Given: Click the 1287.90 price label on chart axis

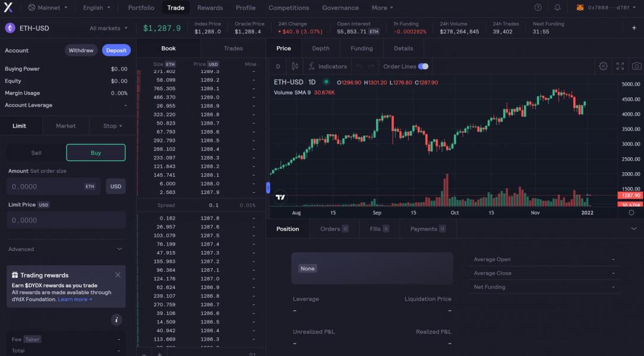Looking at the screenshot, I should click(630, 196).
